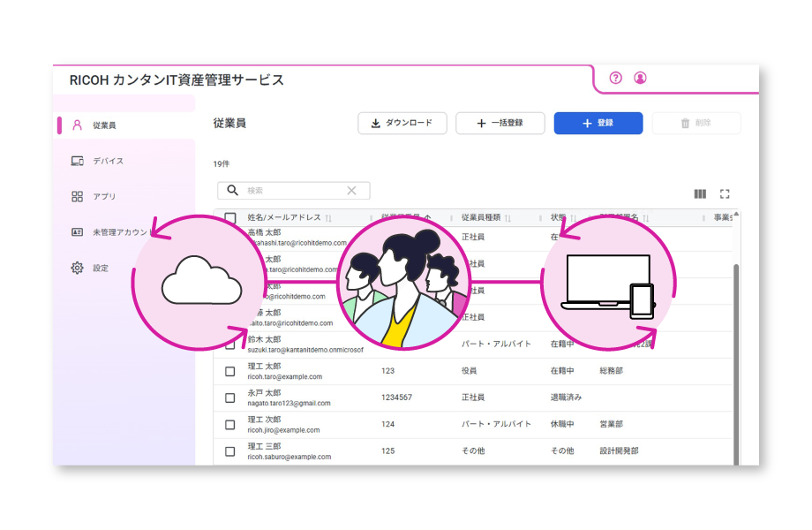This screenshot has height=530, width=812.
Task: Open the help question mark icon
Action: (x=616, y=78)
